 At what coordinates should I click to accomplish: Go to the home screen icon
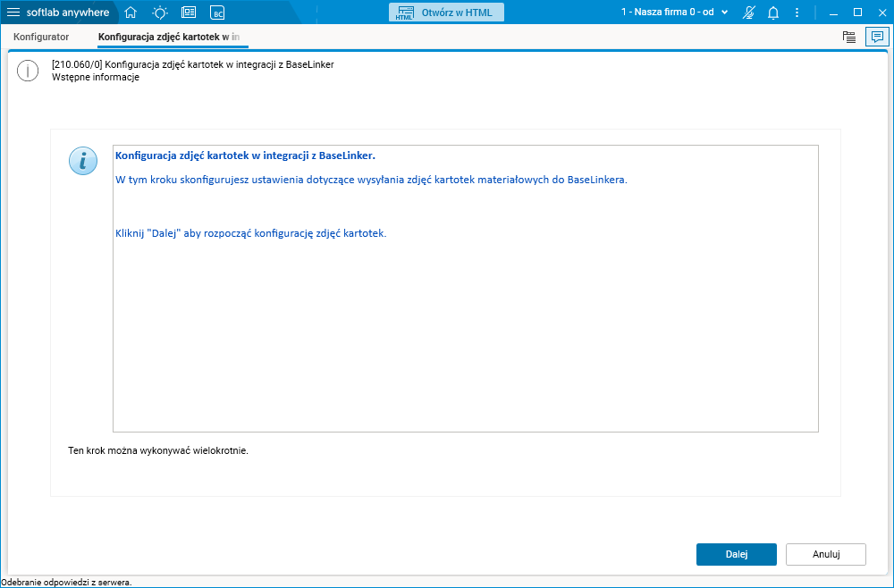pos(131,13)
